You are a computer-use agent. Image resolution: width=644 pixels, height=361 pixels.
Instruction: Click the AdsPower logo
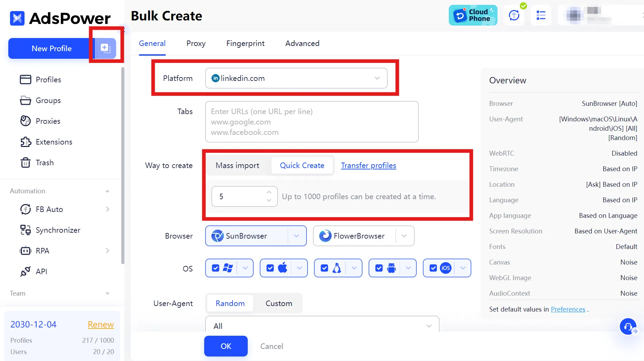point(60,18)
